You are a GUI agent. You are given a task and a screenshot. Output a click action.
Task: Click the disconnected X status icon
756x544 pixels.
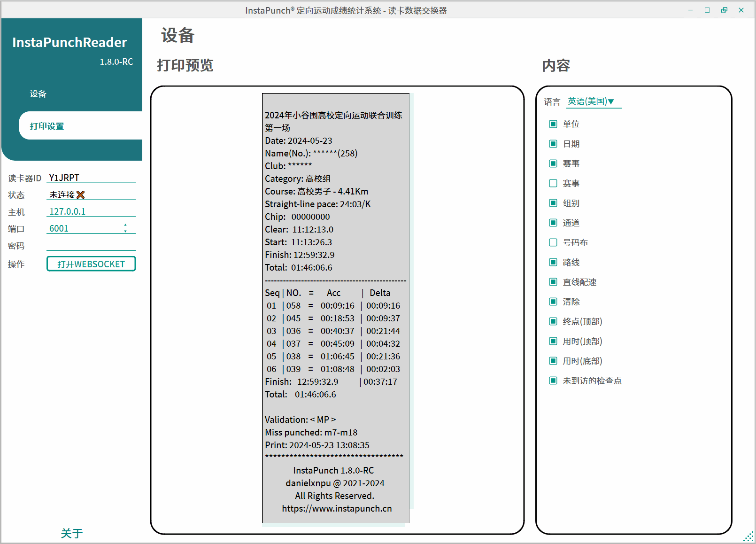tap(81, 195)
